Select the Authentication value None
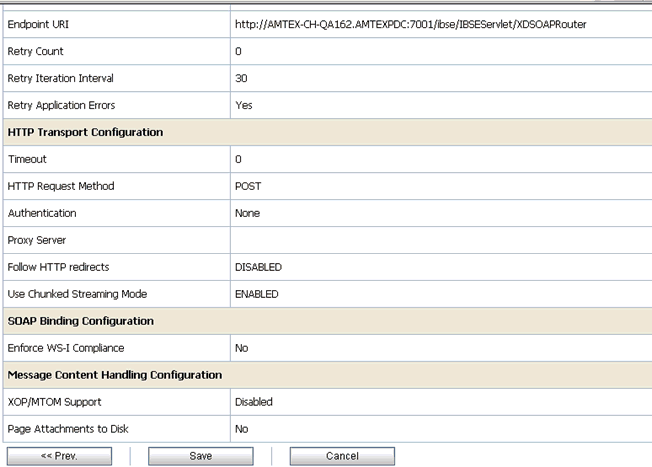Image resolution: width=652 pixels, height=467 pixels. 247,213
